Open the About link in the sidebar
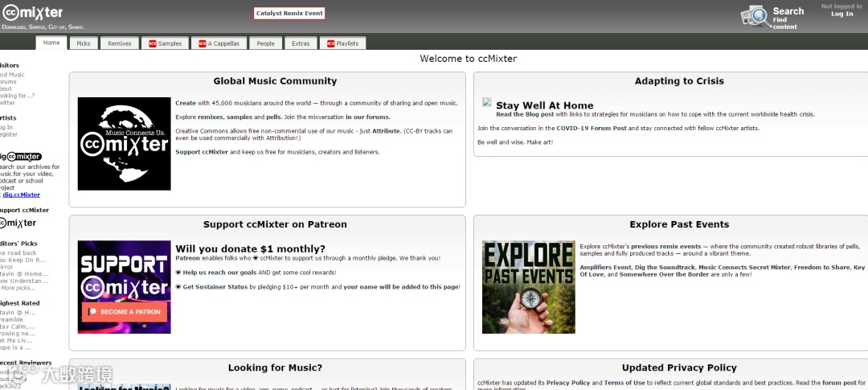Screen dimensions: 868x390 (x=6, y=88)
